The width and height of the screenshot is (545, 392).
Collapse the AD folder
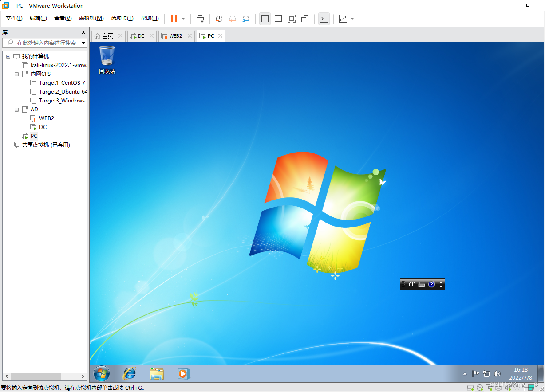(x=17, y=110)
